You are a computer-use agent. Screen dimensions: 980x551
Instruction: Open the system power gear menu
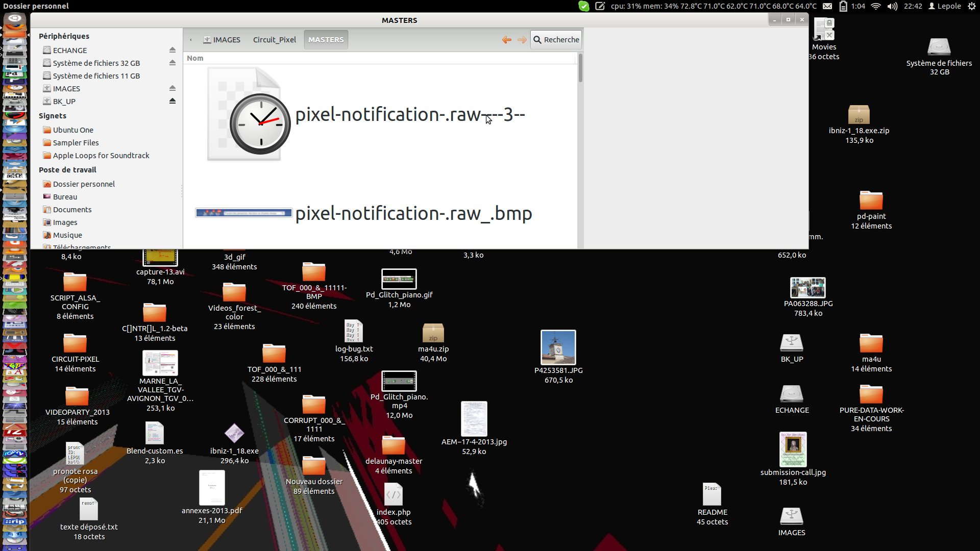(x=971, y=6)
